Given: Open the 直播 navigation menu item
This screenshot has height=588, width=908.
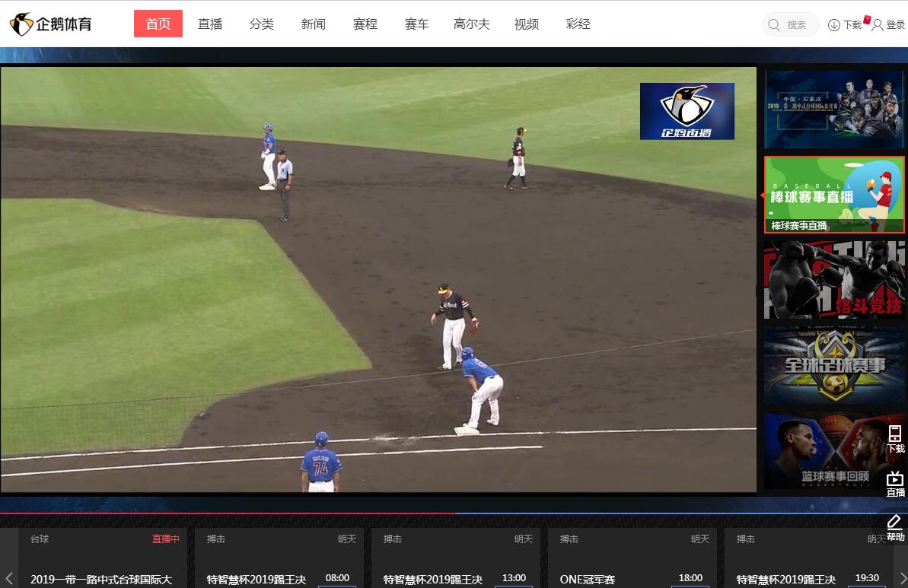Looking at the screenshot, I should 210,24.
